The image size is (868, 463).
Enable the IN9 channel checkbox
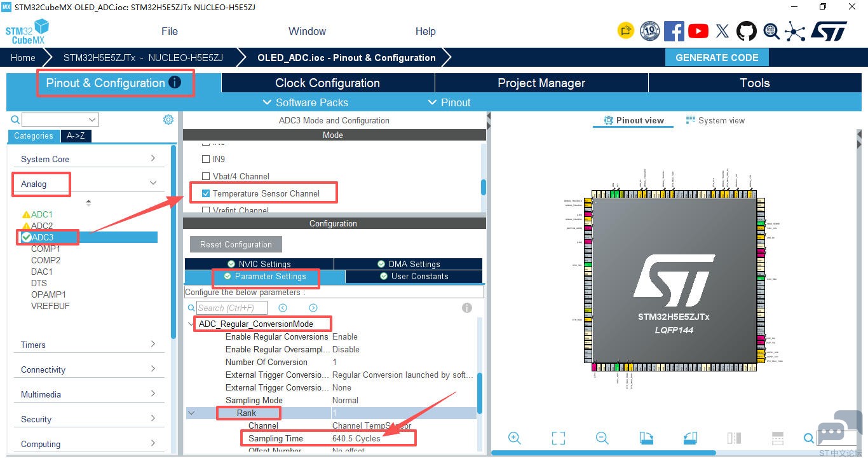206,159
